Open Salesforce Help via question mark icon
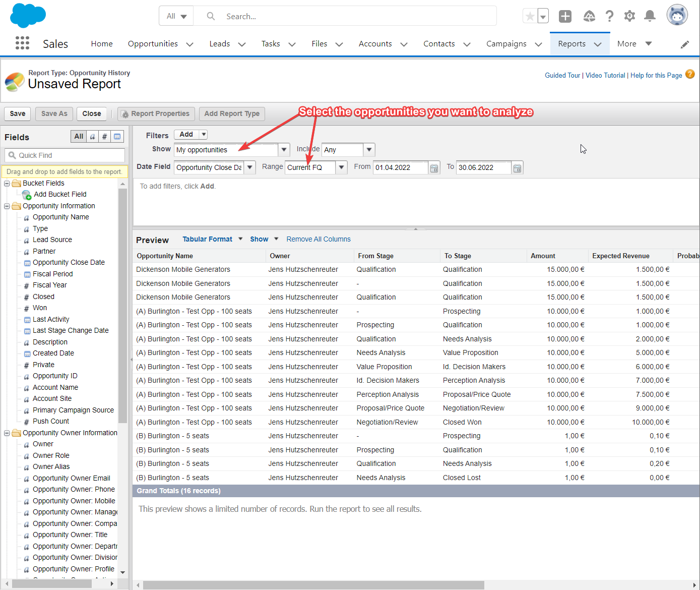 tap(609, 16)
